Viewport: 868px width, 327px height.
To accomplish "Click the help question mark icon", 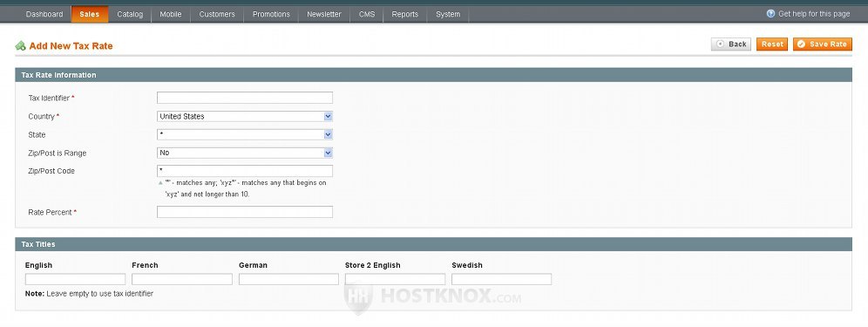I will point(770,14).
